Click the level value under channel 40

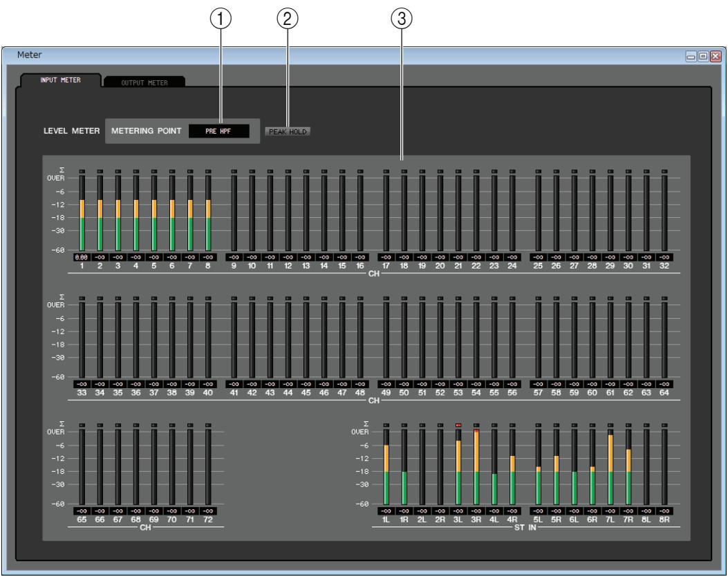click(208, 384)
